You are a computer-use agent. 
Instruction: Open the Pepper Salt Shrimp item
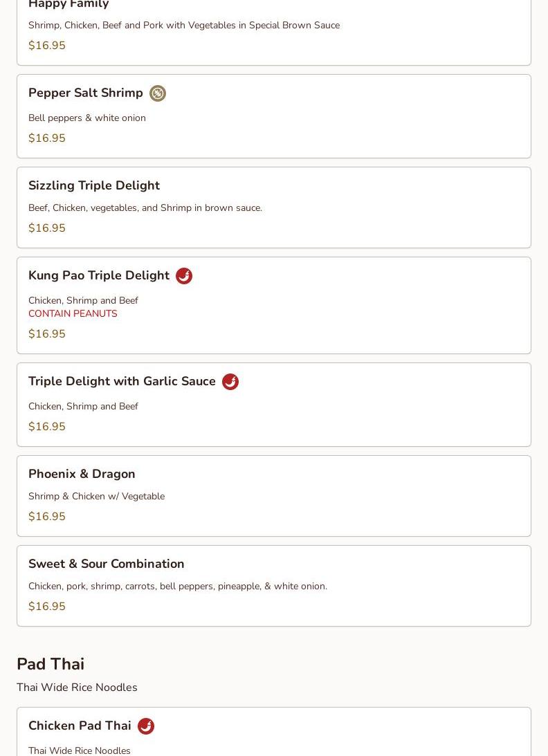(86, 93)
